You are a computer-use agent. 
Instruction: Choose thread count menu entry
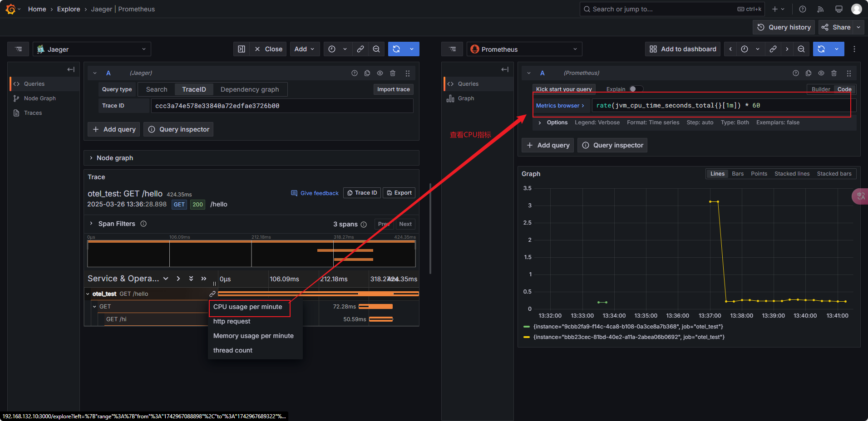pos(255,350)
